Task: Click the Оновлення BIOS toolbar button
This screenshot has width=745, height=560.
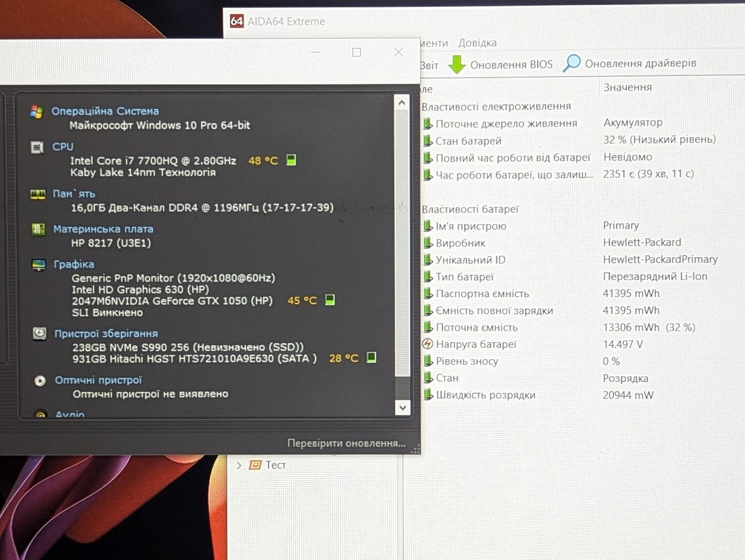Action: pos(501,65)
